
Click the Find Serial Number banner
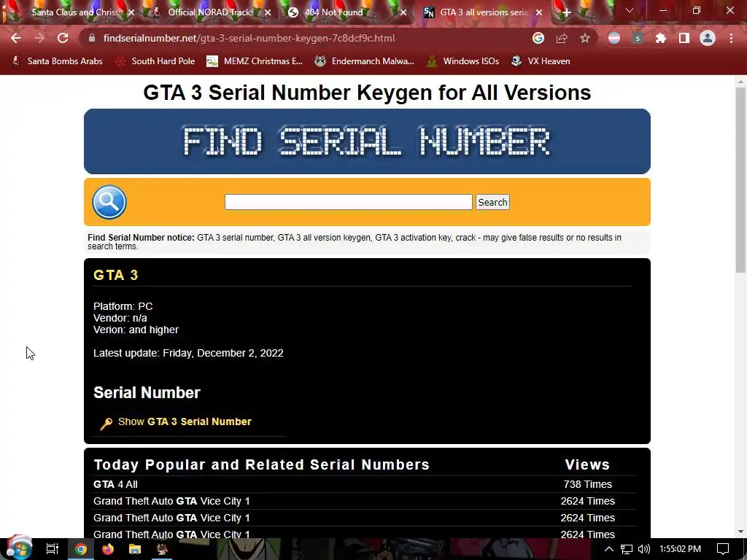[x=367, y=141]
